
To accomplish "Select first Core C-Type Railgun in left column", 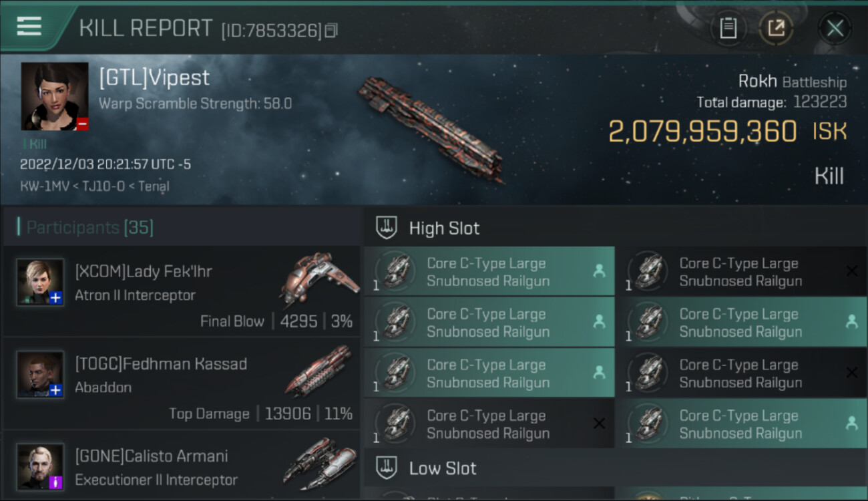I will [x=487, y=272].
